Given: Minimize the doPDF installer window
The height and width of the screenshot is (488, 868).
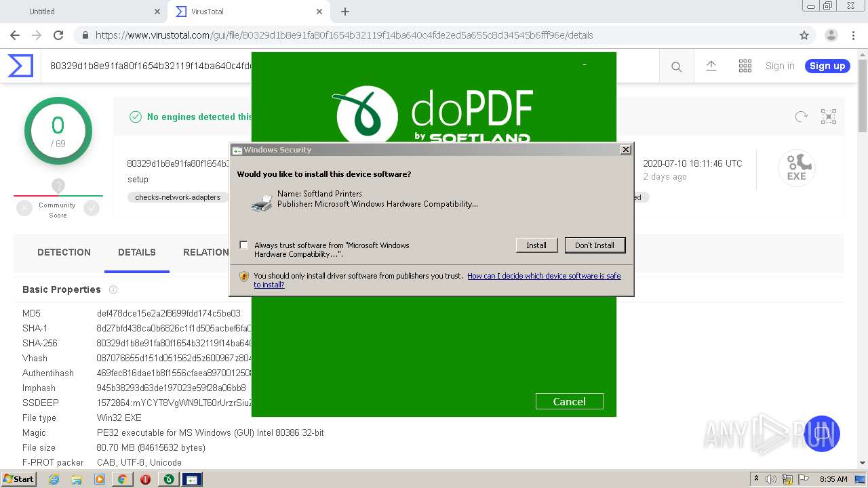Looking at the screenshot, I should tap(585, 65).
